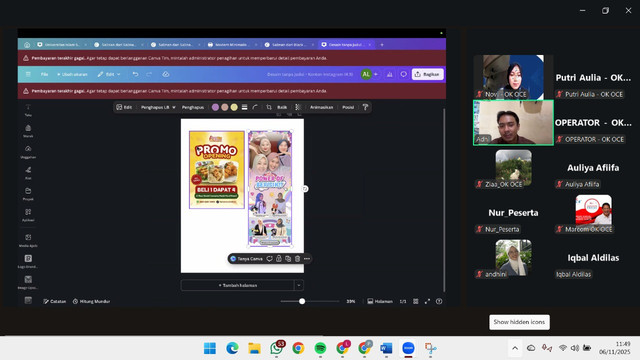Open Alat tools panel
640x360 pixels.
click(x=28, y=173)
